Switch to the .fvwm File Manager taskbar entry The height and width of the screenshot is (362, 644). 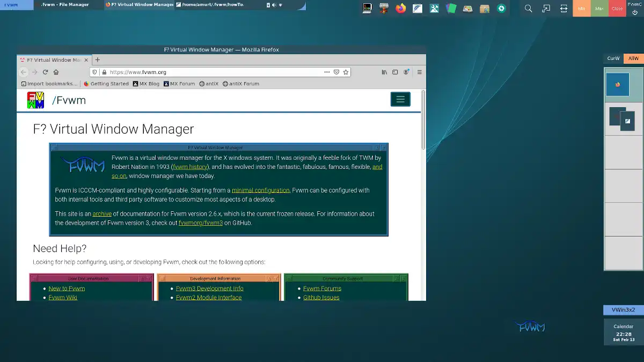(68, 5)
